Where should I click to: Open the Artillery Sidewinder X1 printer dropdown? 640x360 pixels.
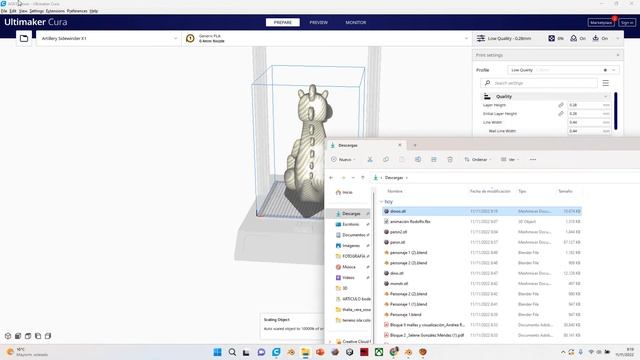pos(109,38)
